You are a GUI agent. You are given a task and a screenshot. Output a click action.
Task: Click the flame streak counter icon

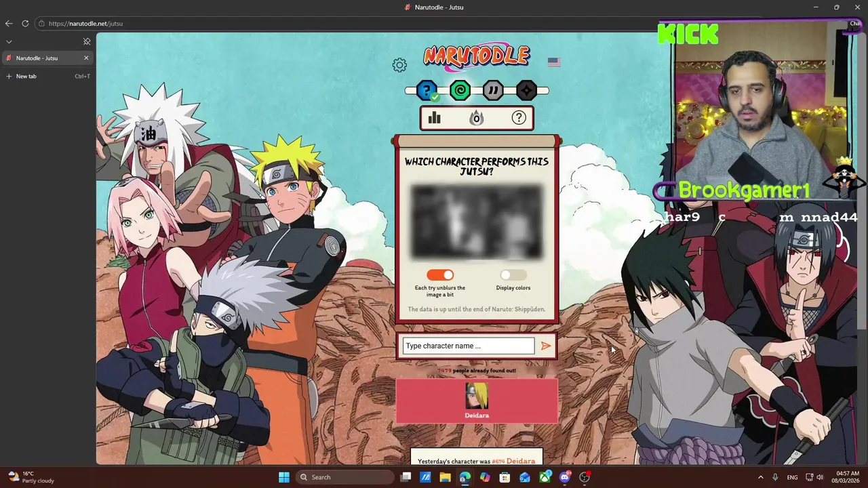[477, 119]
